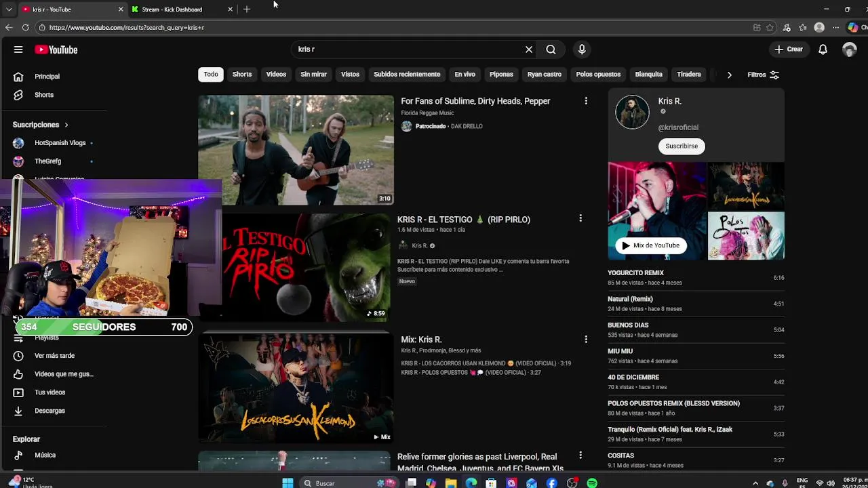Open Ver más tarde list

pyautogui.click(x=54, y=356)
